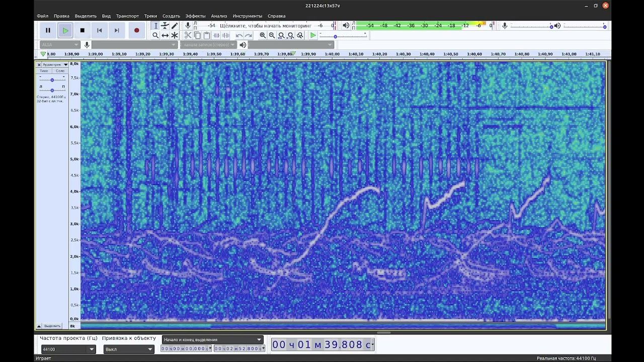Toggle the Соло button on track
Image resolution: width=644 pixels, height=362 pixels.
point(60,71)
